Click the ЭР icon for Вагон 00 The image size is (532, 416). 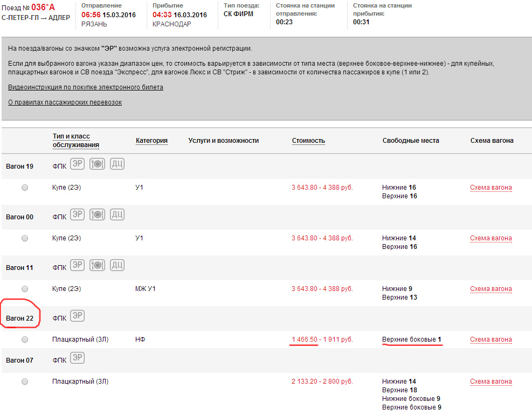(78, 214)
